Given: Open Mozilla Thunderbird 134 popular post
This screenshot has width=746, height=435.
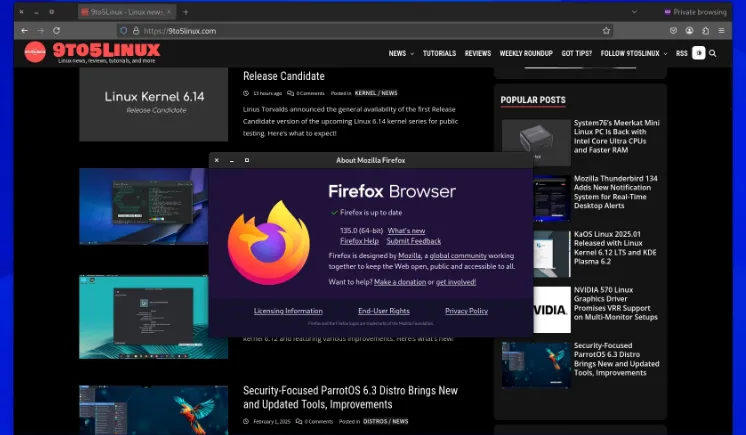Looking at the screenshot, I should [x=616, y=192].
